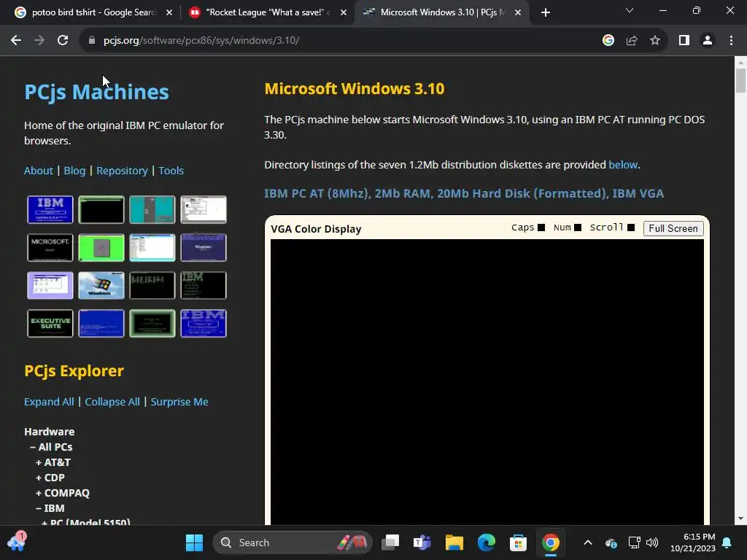Click the Full Screen button
Image resolution: width=747 pixels, height=560 pixels.
point(673,228)
